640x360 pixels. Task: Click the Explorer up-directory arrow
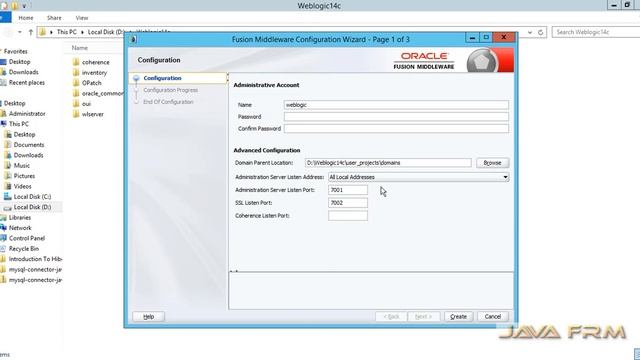pyautogui.click(x=30, y=32)
